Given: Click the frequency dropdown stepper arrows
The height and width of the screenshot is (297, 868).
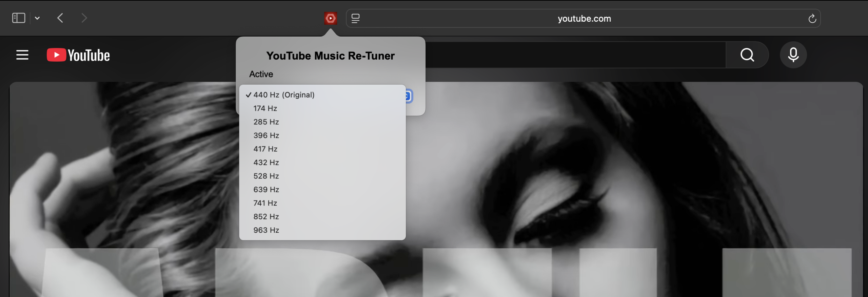Looking at the screenshot, I should tap(409, 96).
